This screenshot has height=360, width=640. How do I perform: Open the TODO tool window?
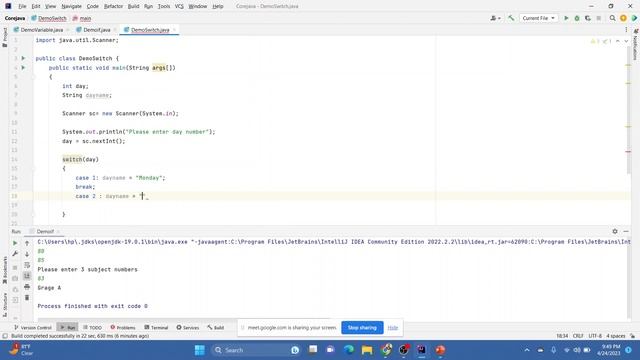click(92, 327)
